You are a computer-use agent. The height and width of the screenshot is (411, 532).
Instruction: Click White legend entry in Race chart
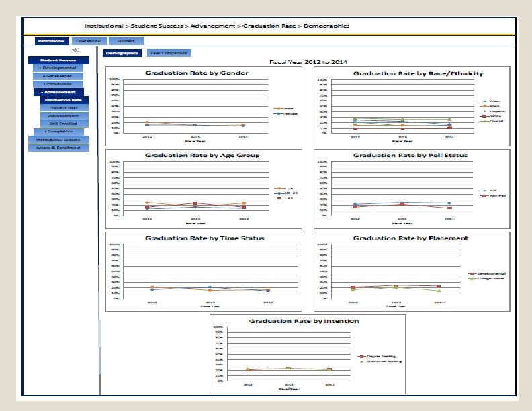point(491,116)
